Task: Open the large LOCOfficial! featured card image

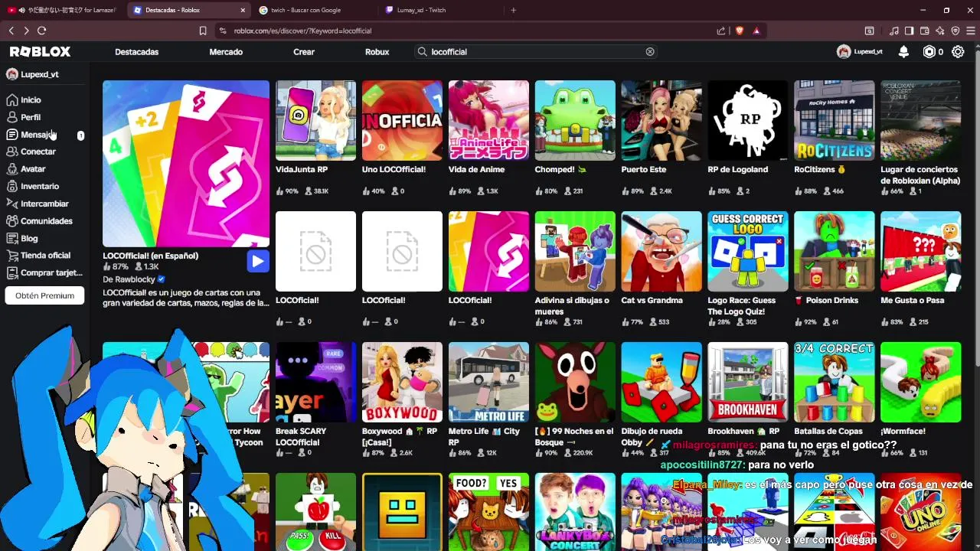Action: click(186, 164)
